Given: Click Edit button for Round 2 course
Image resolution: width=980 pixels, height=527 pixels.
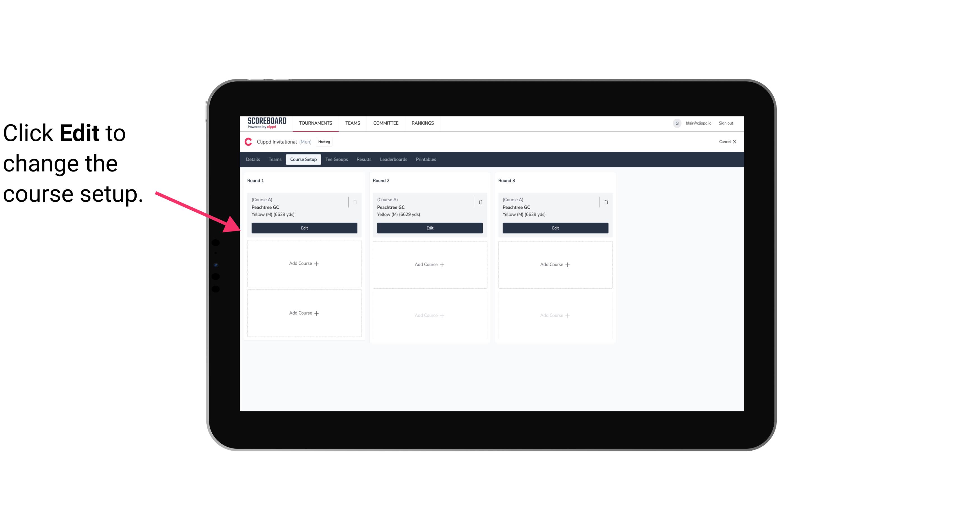Looking at the screenshot, I should point(429,228).
